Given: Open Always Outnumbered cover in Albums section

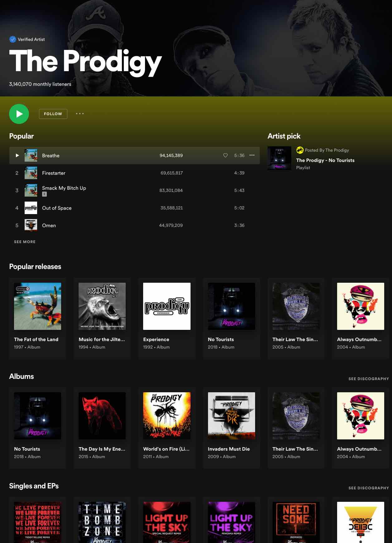Looking at the screenshot, I should click(361, 416).
